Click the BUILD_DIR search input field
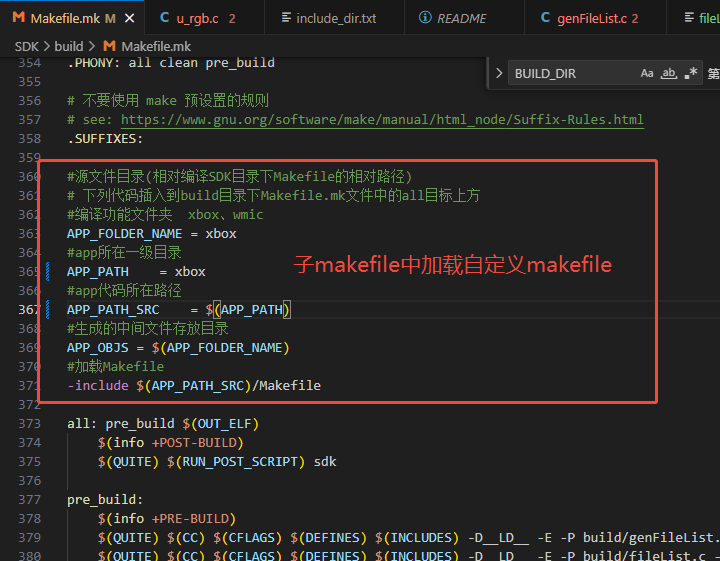720x561 pixels. click(x=574, y=73)
